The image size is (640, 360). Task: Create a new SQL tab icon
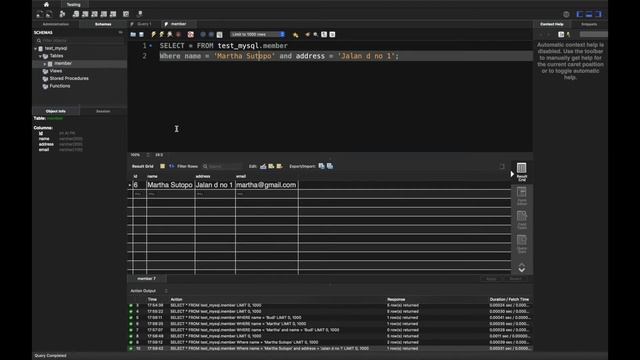40,14
